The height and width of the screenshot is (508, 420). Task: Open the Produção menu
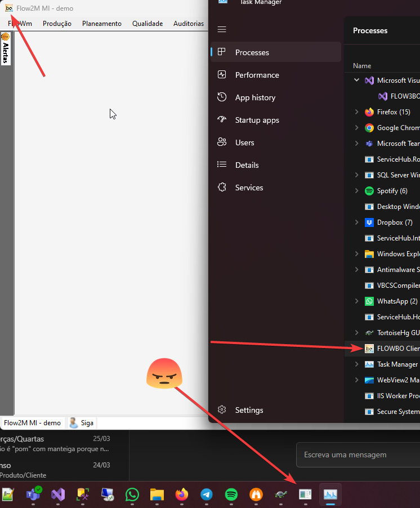[x=57, y=24]
